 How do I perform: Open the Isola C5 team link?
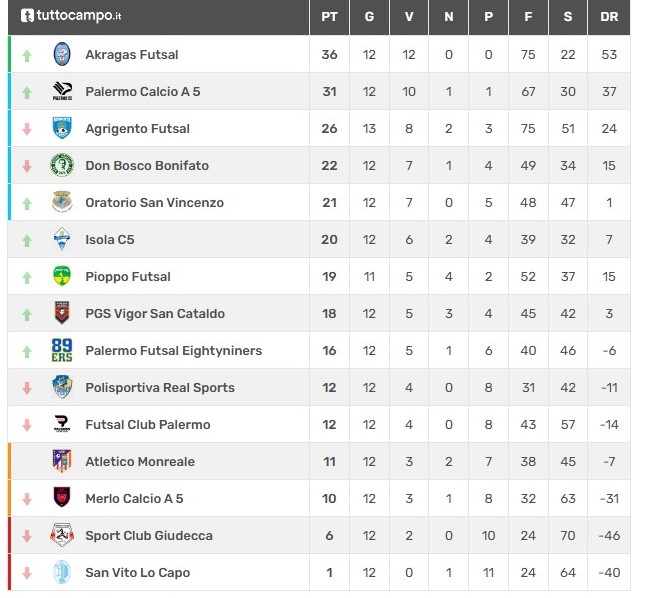[110, 240]
